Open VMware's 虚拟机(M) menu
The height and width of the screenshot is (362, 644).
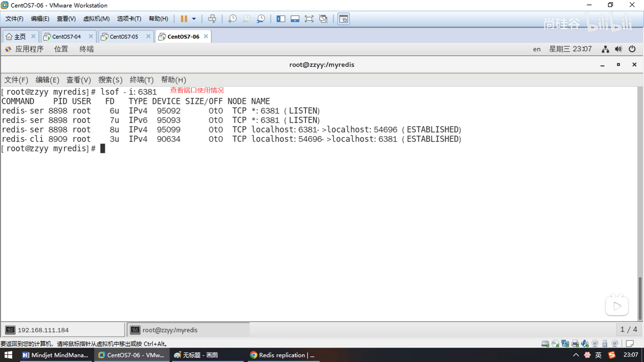point(96,19)
